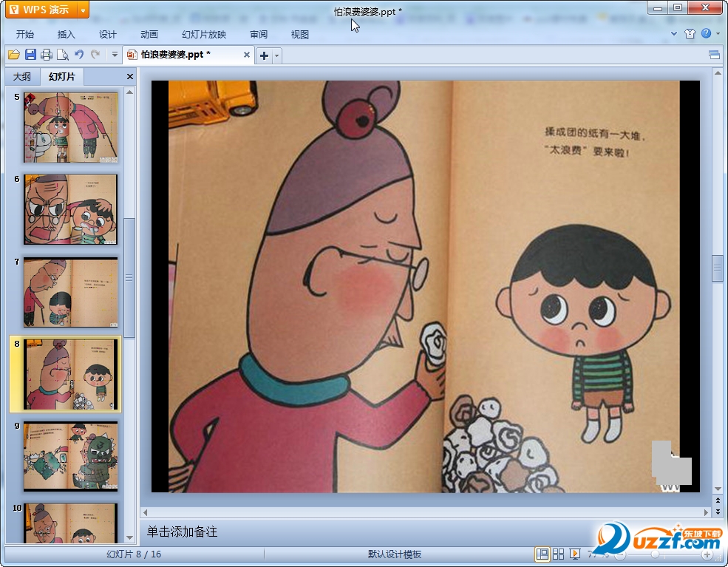Select slide 5 thumbnail
728x567 pixels.
(70, 127)
